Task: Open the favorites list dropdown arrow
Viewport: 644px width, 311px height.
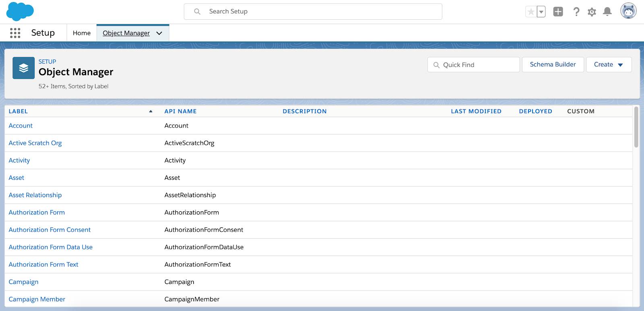Action: 541,12
